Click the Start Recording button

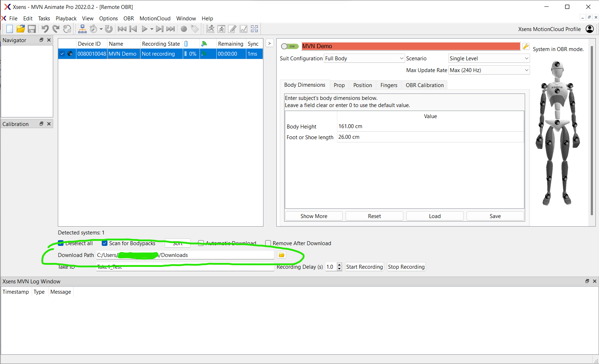point(364,267)
